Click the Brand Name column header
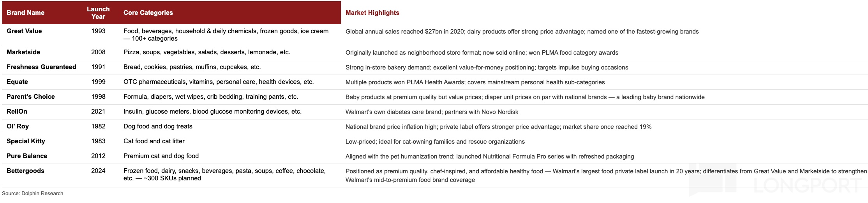 click(25, 12)
